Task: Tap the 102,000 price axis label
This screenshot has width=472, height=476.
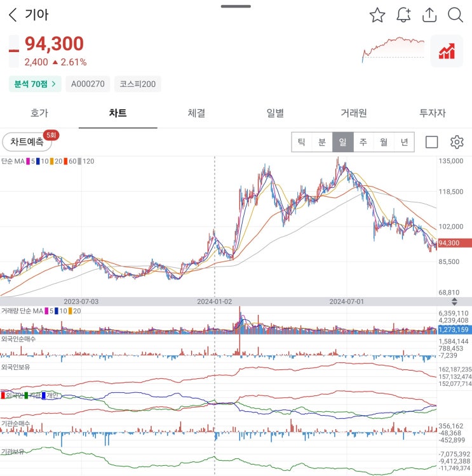Action: (451, 227)
